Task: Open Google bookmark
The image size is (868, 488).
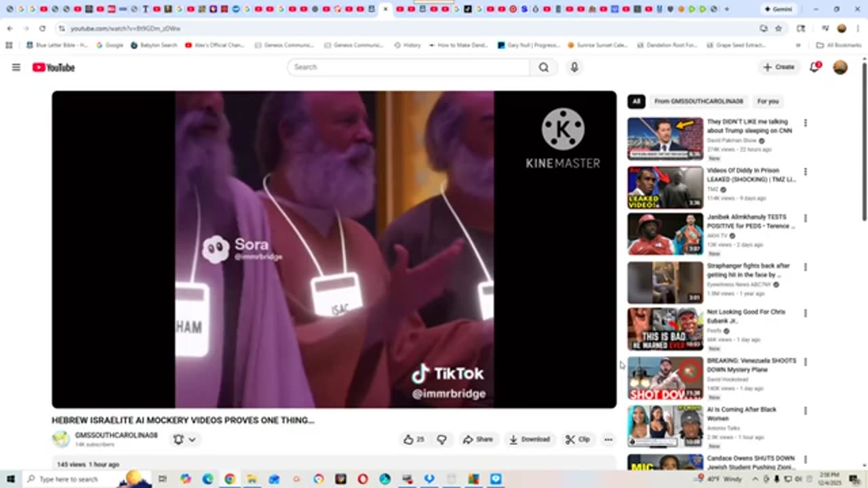Action: 110,45
